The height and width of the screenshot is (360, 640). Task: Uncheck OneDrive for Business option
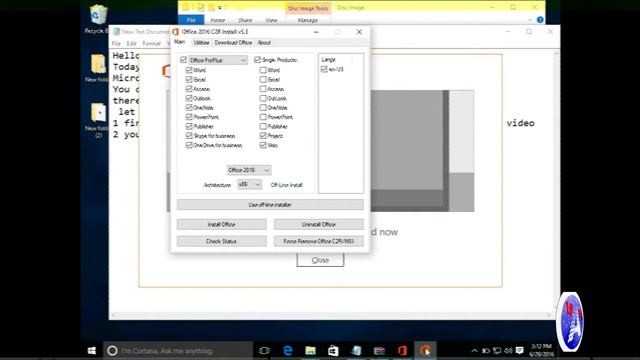tap(189, 145)
